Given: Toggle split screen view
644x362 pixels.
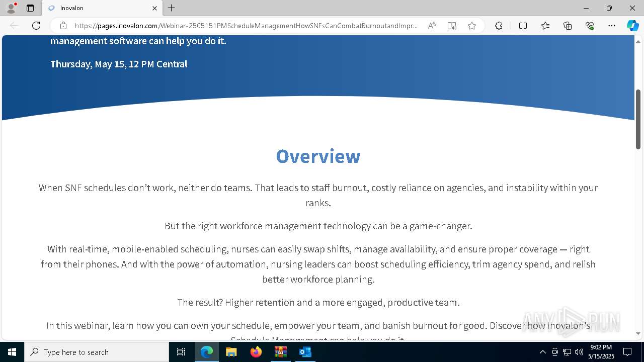Looking at the screenshot, I should point(523,26).
